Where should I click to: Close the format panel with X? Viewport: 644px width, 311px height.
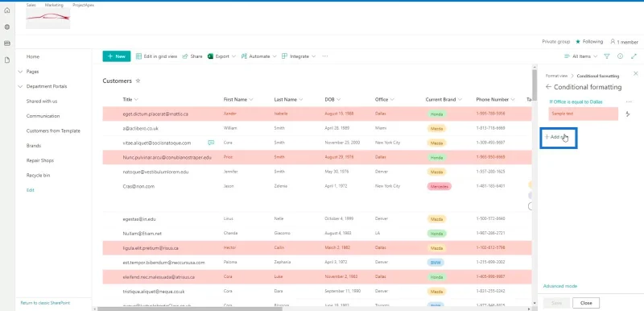[x=636, y=73]
